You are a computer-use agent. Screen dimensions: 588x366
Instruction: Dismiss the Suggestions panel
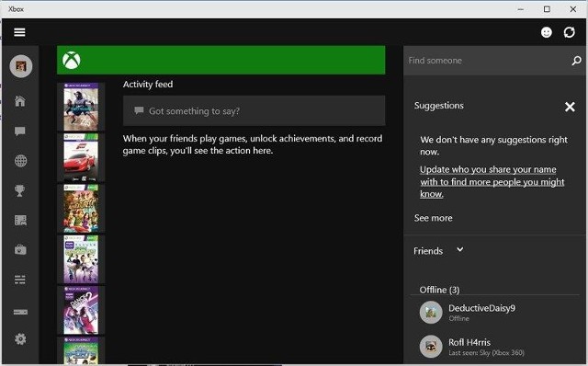(x=570, y=107)
